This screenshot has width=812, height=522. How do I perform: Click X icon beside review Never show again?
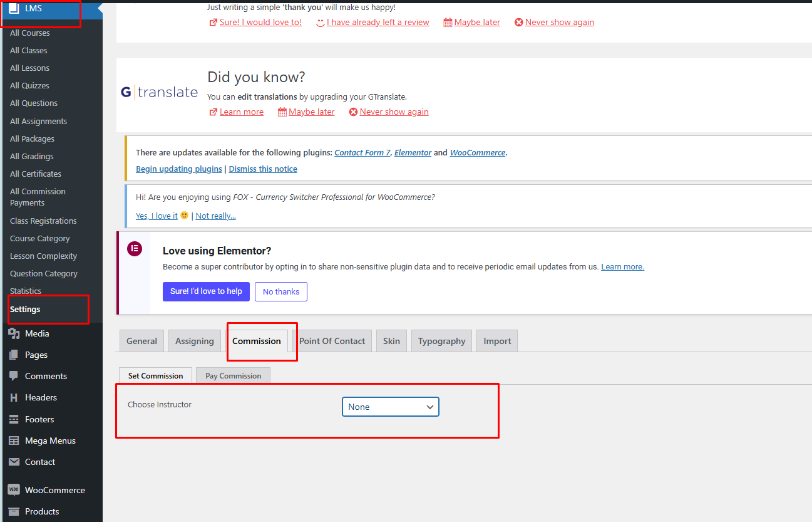[x=518, y=23]
